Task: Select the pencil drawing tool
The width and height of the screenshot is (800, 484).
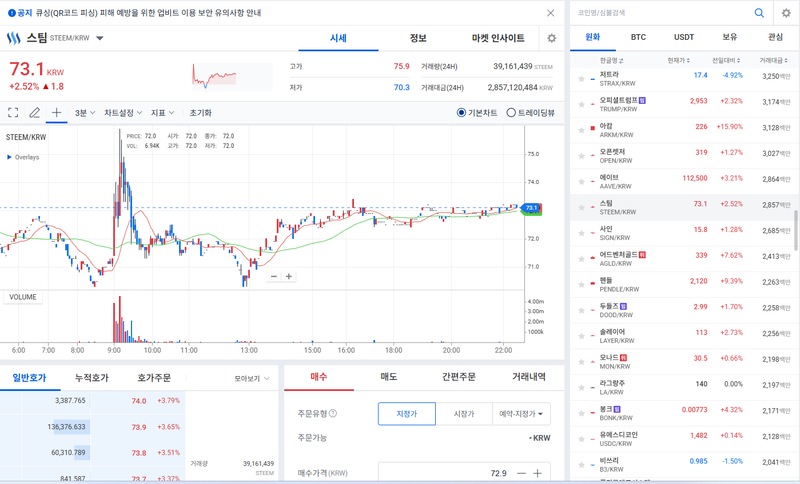Action: (x=34, y=113)
